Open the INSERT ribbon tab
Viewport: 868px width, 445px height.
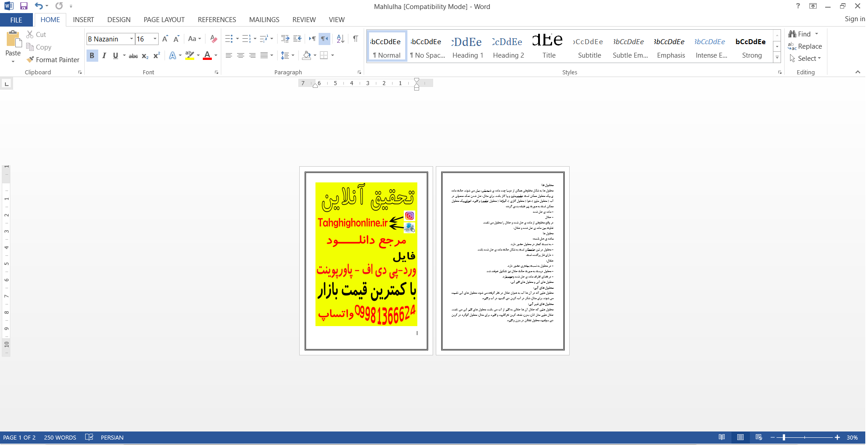coord(83,20)
